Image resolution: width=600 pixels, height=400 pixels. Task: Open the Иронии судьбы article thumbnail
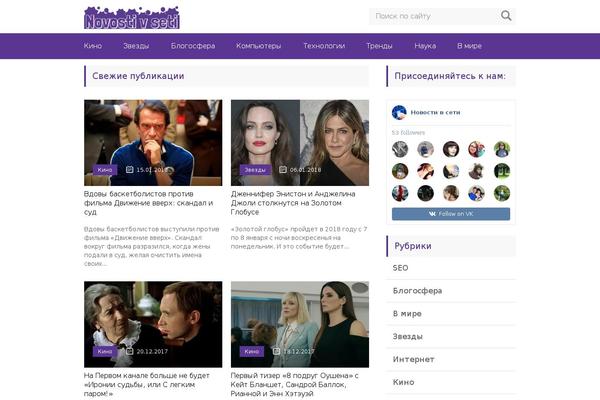(x=153, y=325)
